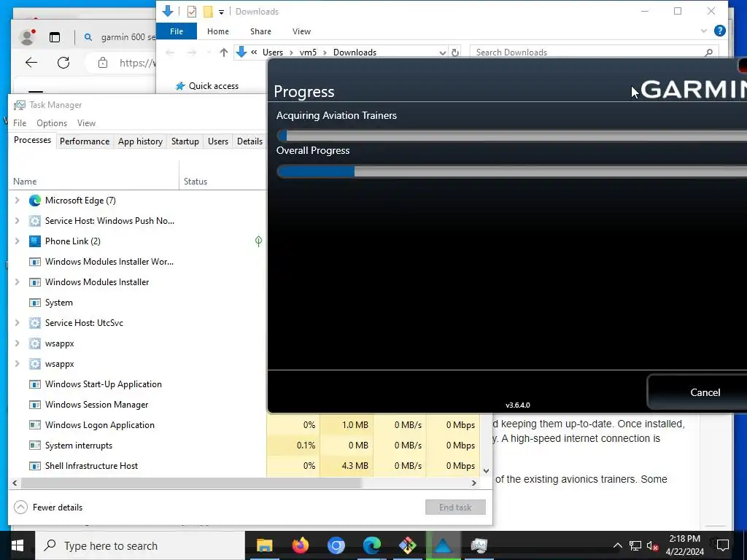The height and width of the screenshot is (560, 747).
Task: Open address bar history dropdown in Explorer
Action: point(443,52)
